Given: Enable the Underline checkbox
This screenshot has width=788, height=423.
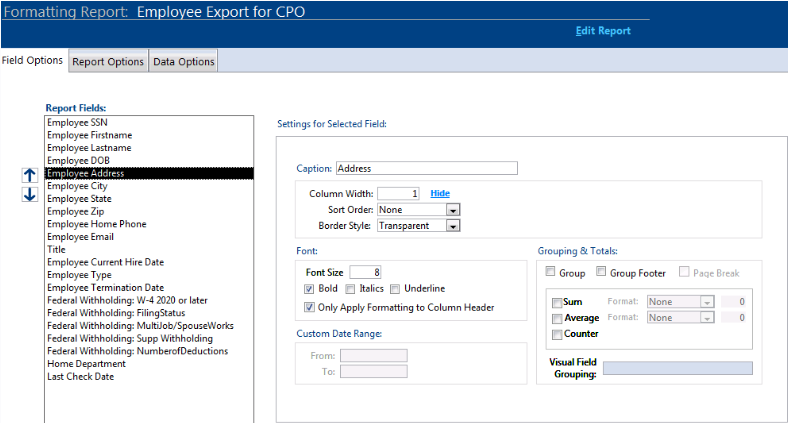Looking at the screenshot, I should (x=395, y=289).
